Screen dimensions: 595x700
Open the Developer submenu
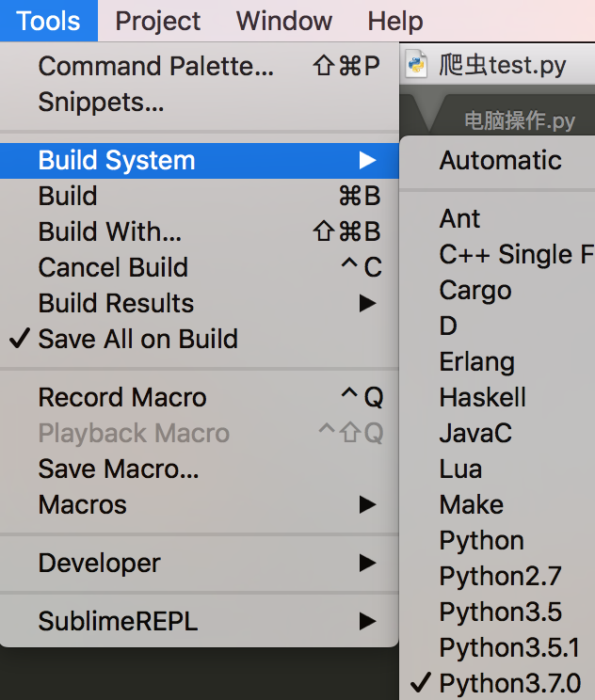pyautogui.click(x=100, y=563)
